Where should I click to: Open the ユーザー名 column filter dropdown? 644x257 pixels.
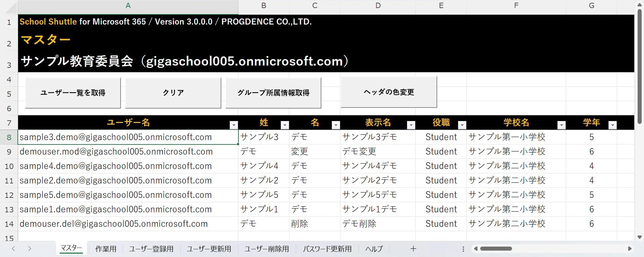click(234, 125)
